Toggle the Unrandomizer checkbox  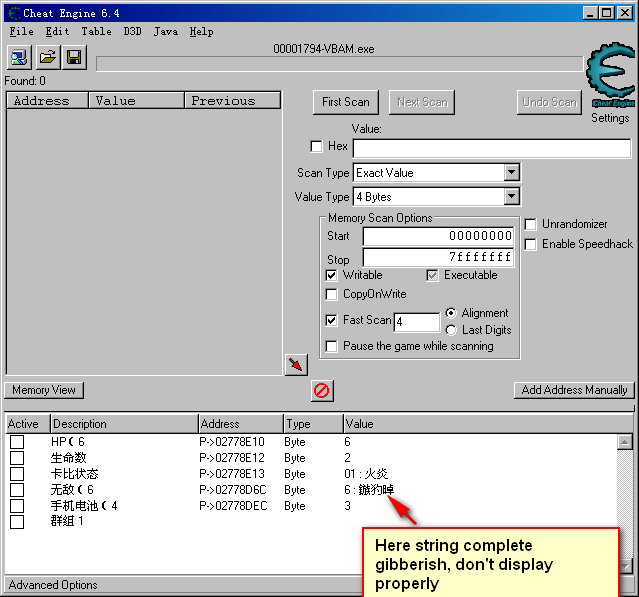[x=531, y=224]
